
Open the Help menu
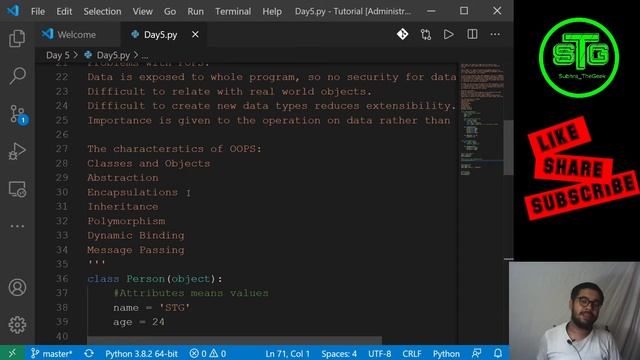click(x=272, y=11)
